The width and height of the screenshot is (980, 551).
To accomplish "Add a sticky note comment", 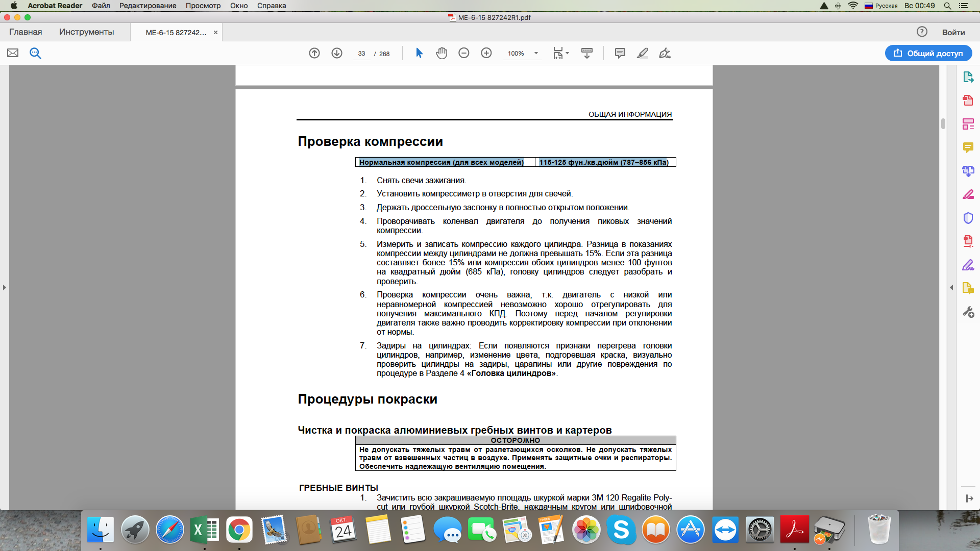I will point(620,53).
